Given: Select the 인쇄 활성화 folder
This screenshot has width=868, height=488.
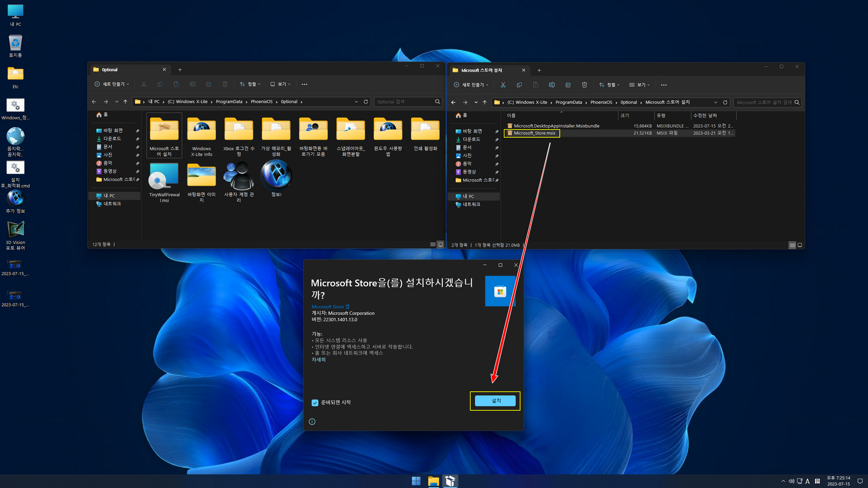Looking at the screenshot, I should [425, 134].
